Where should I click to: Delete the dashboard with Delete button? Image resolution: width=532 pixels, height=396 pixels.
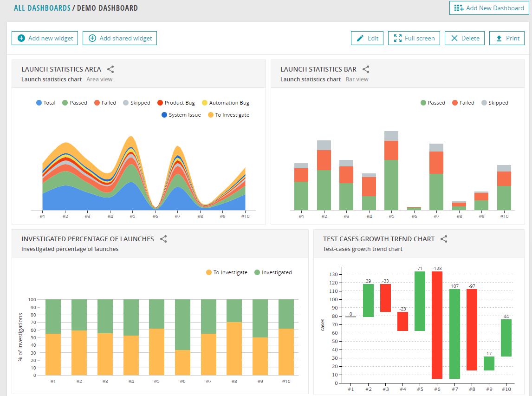pyautogui.click(x=465, y=39)
